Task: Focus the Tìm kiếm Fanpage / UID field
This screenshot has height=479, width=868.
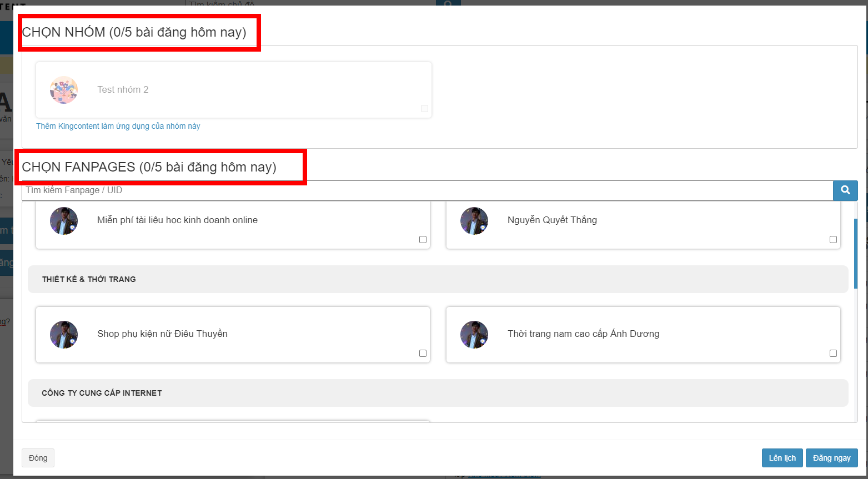Action: tap(428, 190)
